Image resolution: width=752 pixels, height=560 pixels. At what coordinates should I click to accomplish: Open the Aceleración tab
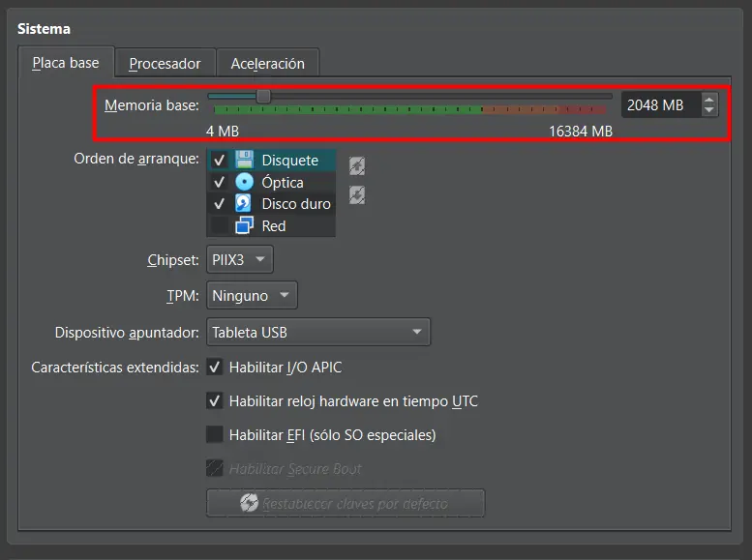267,63
